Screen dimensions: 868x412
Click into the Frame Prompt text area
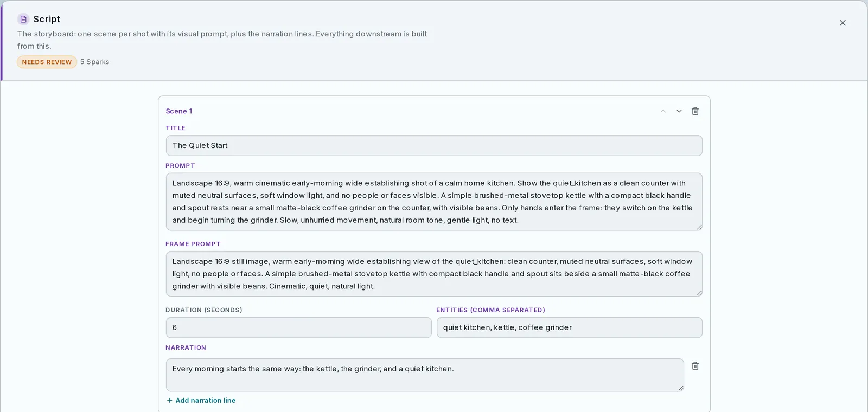tap(434, 274)
